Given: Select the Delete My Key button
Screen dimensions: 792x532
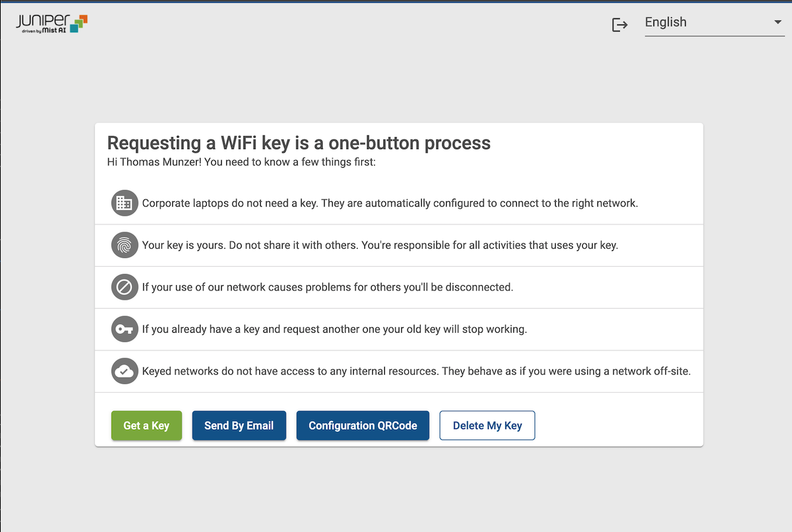Looking at the screenshot, I should pyautogui.click(x=487, y=426).
